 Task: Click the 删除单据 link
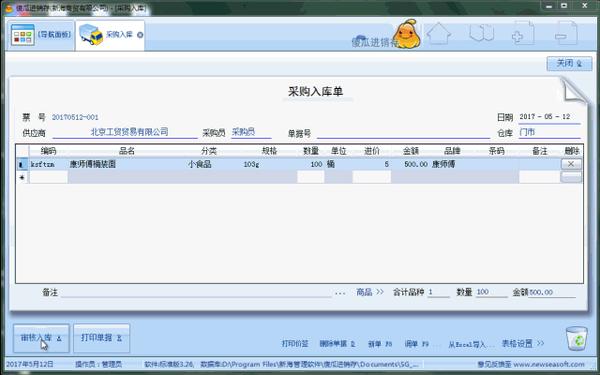coord(337,344)
